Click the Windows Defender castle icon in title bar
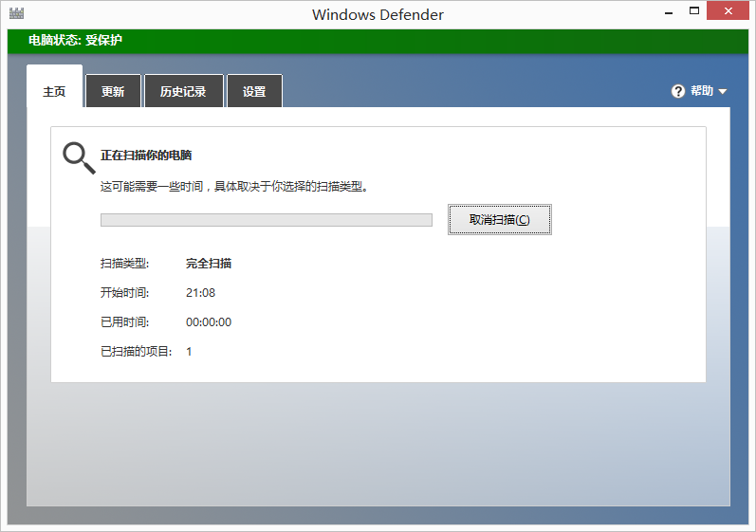756x532 pixels. 16,14
